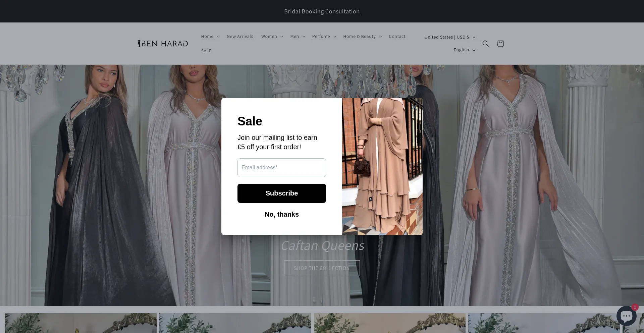
Task: Open the SALE menu item
Action: pos(206,51)
